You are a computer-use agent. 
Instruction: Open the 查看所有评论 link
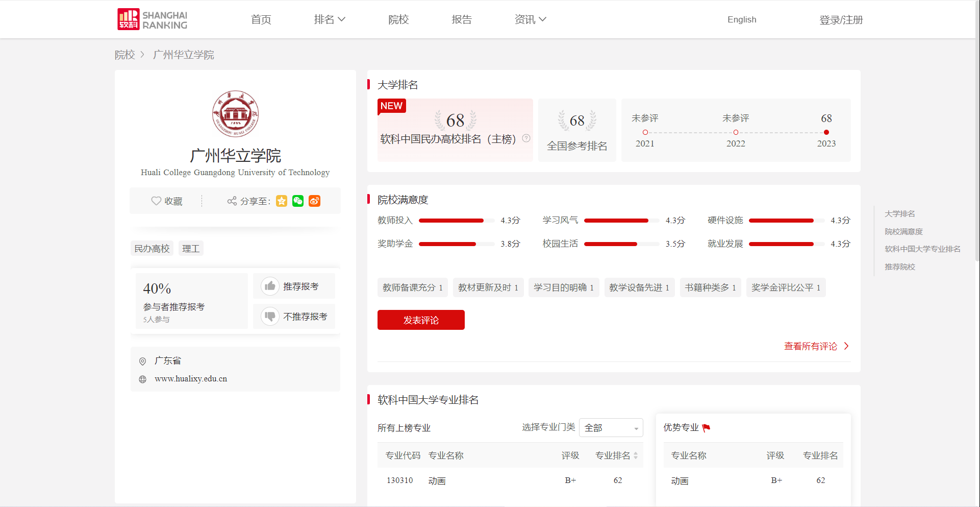(816, 346)
